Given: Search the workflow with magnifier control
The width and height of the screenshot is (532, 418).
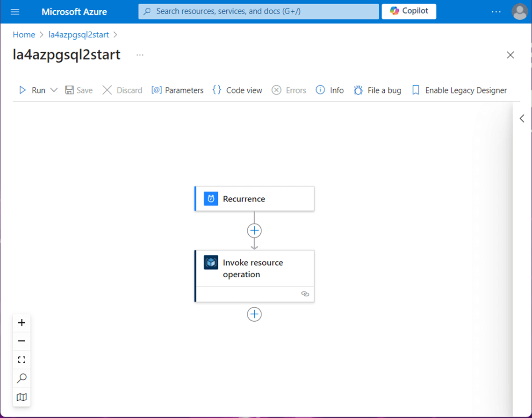Looking at the screenshot, I should 22,378.
